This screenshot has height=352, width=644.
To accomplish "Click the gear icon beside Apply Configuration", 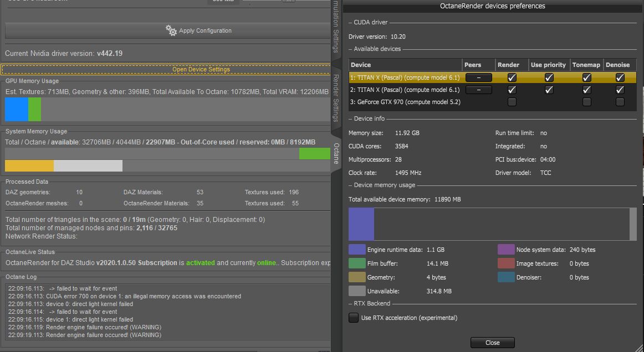I will coord(171,30).
